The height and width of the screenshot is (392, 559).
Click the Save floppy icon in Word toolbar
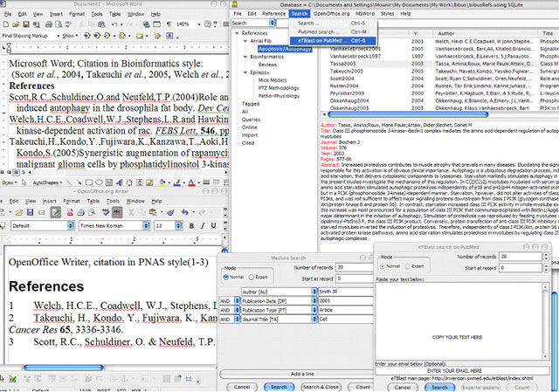(x=26, y=24)
